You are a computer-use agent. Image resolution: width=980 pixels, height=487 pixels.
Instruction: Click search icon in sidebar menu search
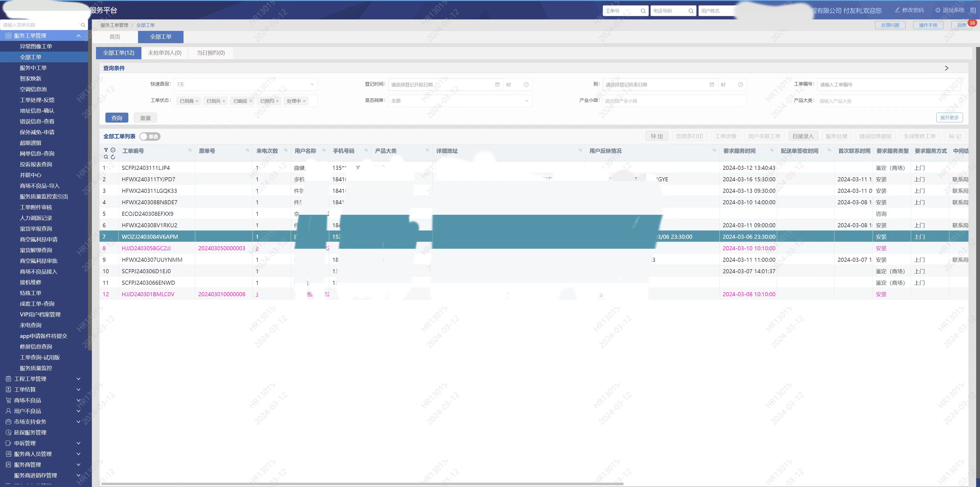(83, 25)
